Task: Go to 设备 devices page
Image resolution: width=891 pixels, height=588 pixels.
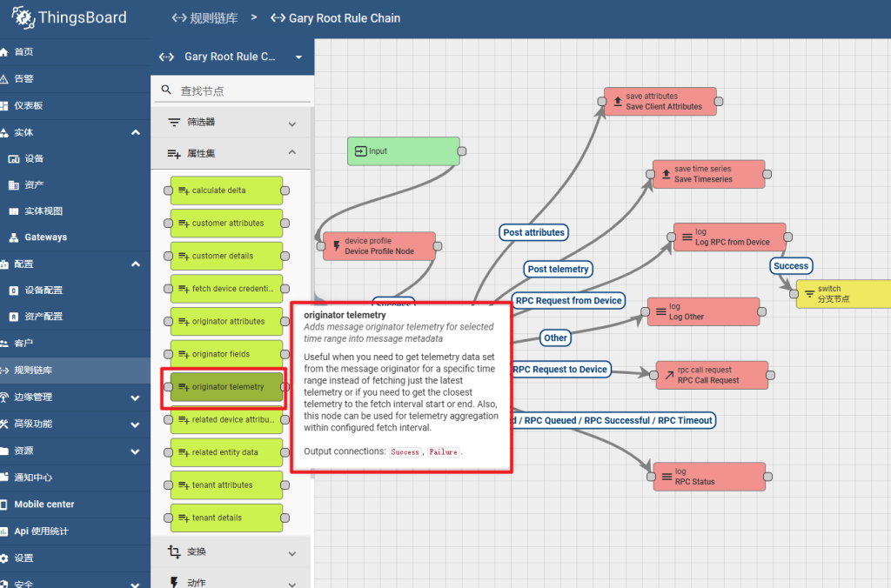Action: click(x=75, y=158)
